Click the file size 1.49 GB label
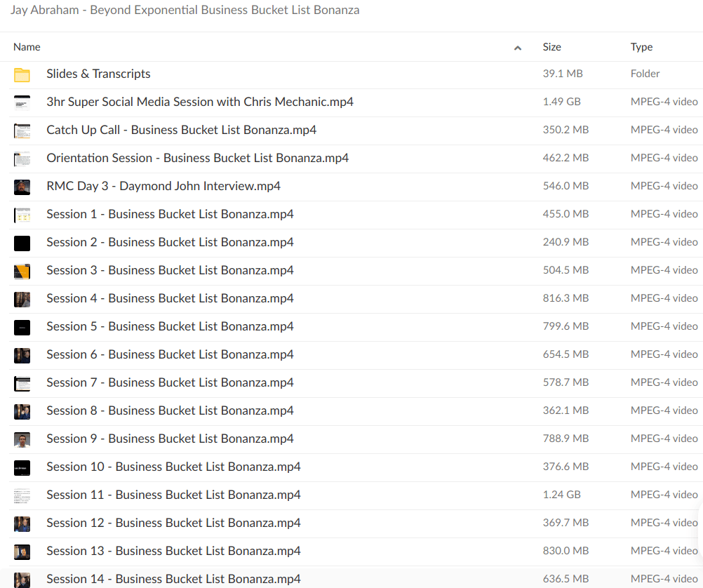Viewport: 703px width, 588px height. coord(561,102)
